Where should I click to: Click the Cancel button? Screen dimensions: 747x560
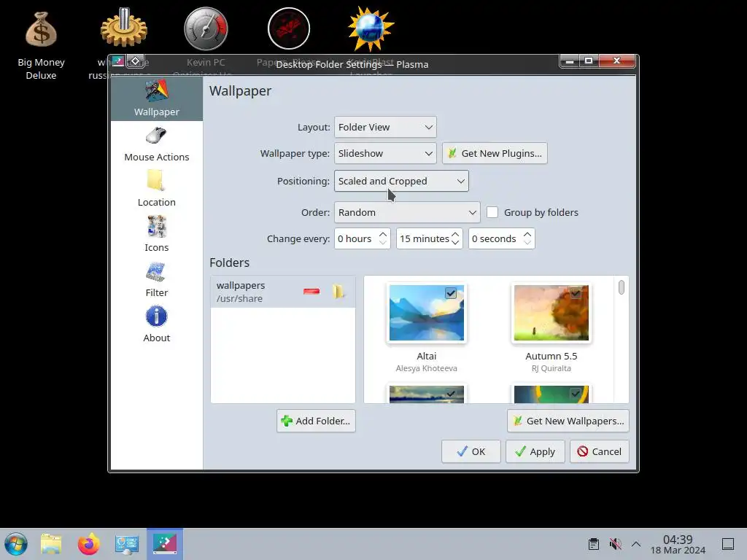click(600, 451)
